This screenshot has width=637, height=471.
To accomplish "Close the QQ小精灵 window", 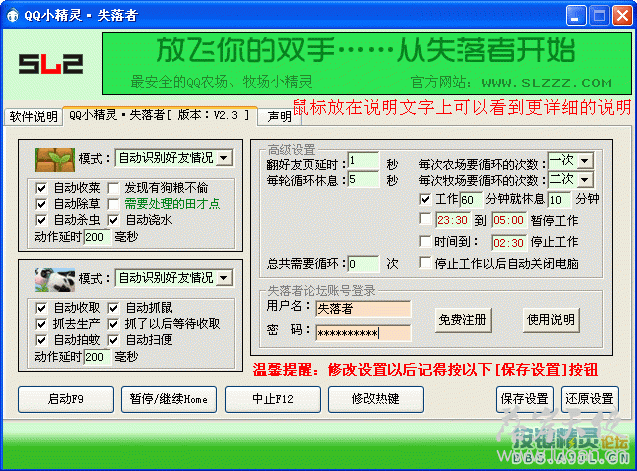I will click(x=622, y=16).
